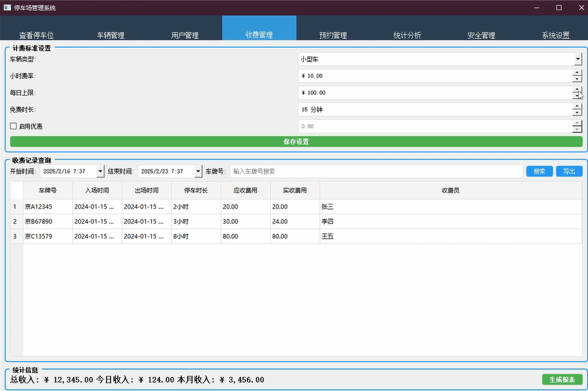
Task: Maximize the 停车场管理系统 window
Action: (x=559, y=8)
